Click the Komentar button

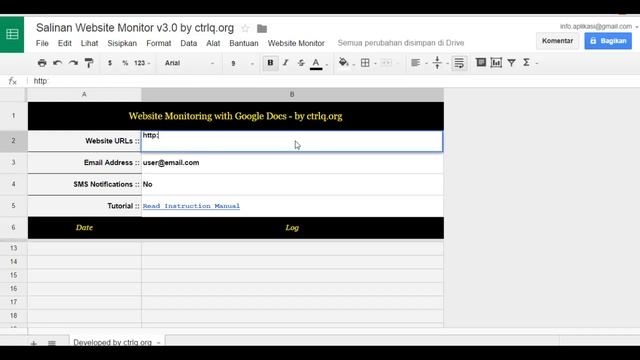(x=558, y=41)
